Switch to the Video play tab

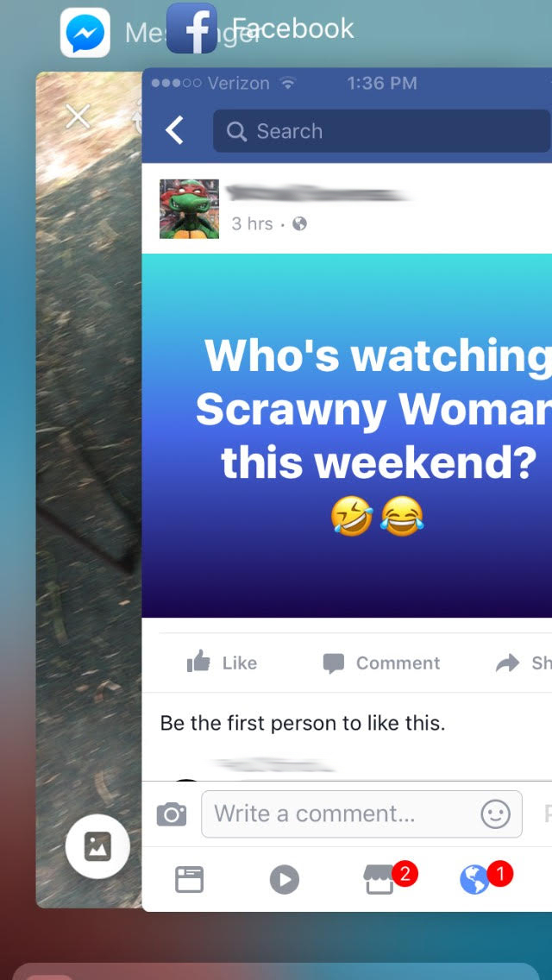click(285, 880)
